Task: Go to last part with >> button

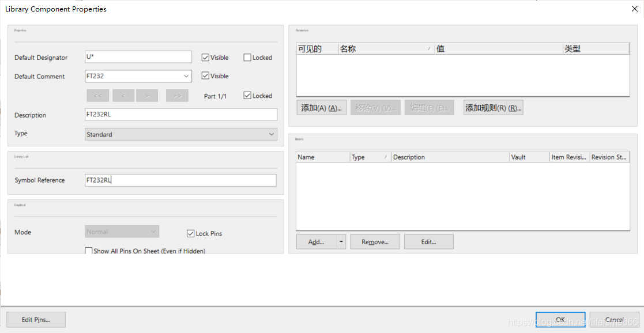Action: [x=177, y=96]
